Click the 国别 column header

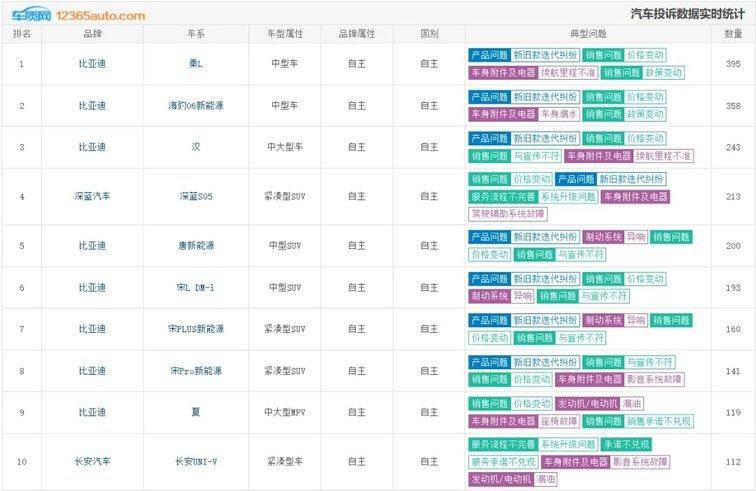(429, 34)
